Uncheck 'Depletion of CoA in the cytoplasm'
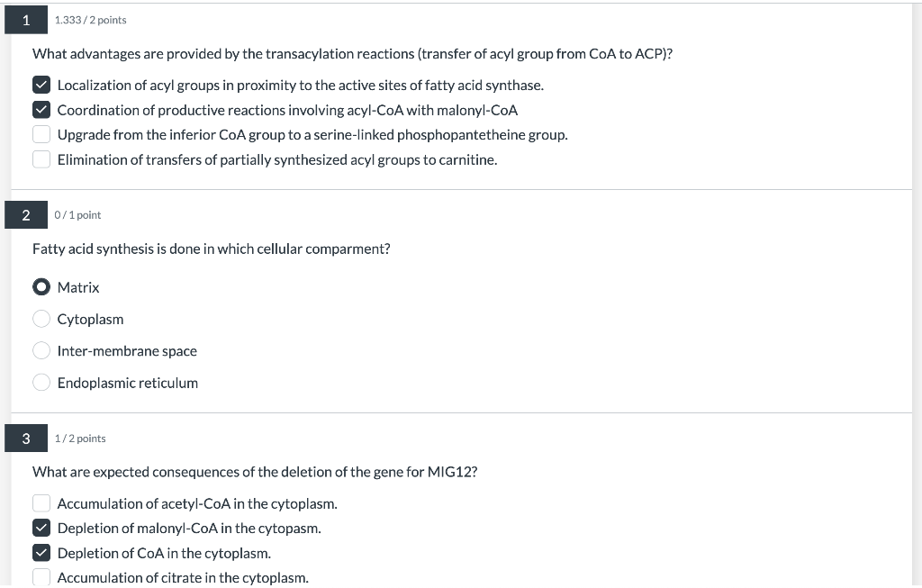The height and width of the screenshot is (588, 922). point(41,552)
